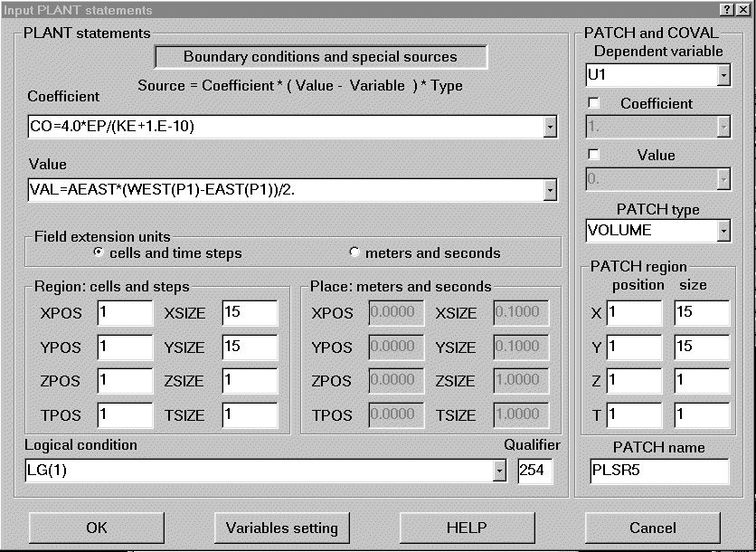This screenshot has width=756, height=552.
Task: Enable the Coefficient checkbox
Action: (594, 104)
